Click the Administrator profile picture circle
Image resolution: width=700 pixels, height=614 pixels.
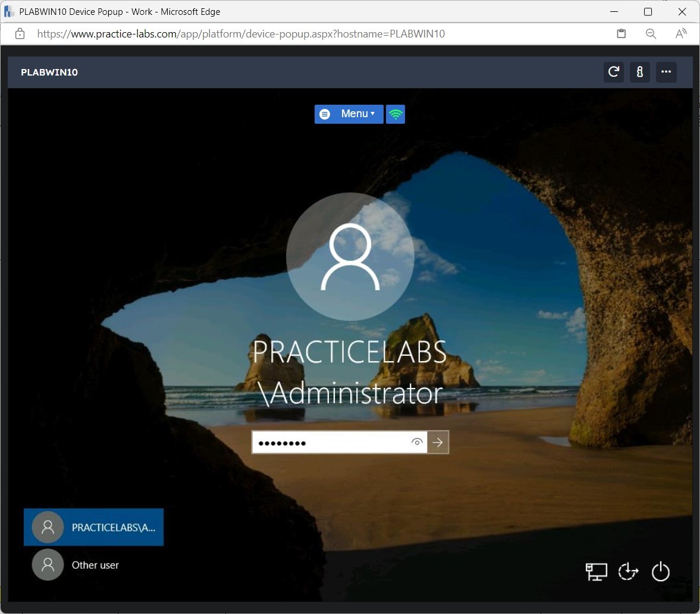coord(350,256)
